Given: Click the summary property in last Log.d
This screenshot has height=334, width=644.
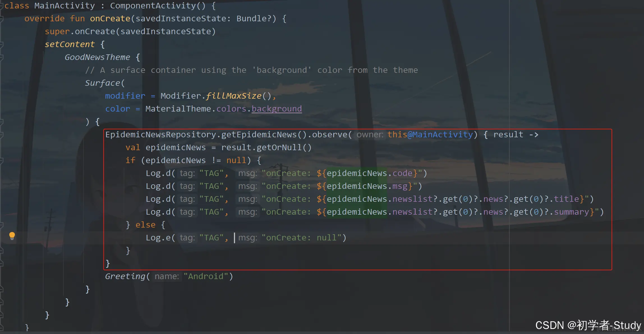Looking at the screenshot, I should [571, 212].
